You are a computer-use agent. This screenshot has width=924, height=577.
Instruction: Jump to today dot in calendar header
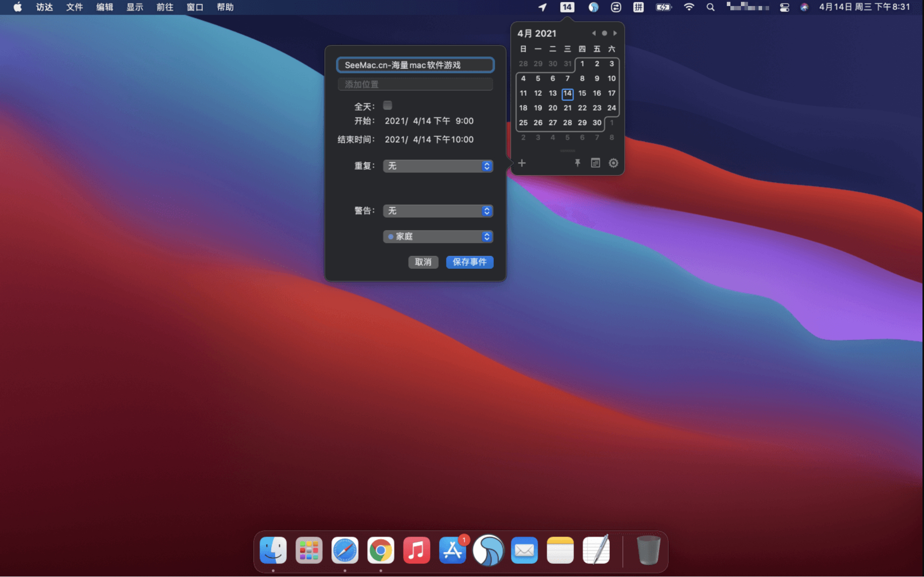coord(604,33)
